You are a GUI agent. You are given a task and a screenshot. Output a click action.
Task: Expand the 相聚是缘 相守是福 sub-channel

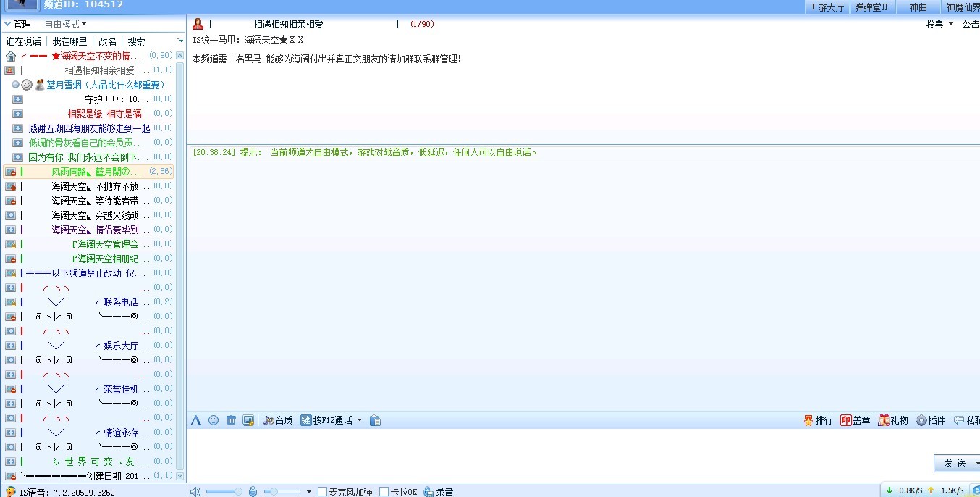(x=17, y=114)
